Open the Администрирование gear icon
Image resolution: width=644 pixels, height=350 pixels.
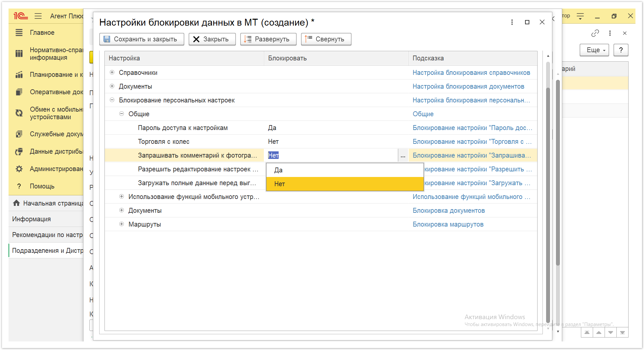coord(19,169)
